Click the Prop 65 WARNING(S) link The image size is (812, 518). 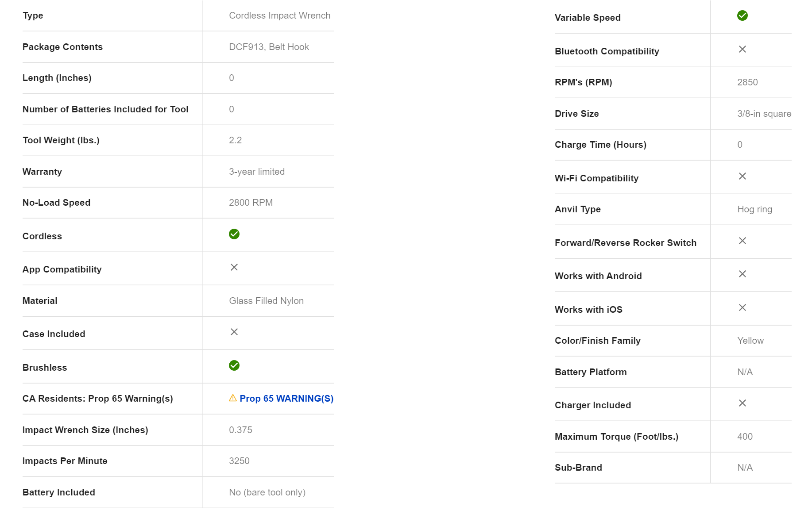click(x=286, y=399)
